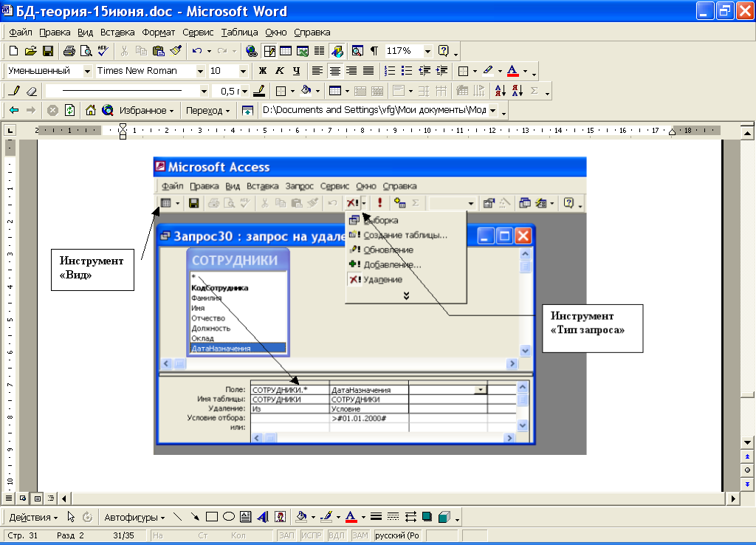The width and height of the screenshot is (756, 545).
Task: Select the Draw Table pencil tool
Action: coord(15,91)
